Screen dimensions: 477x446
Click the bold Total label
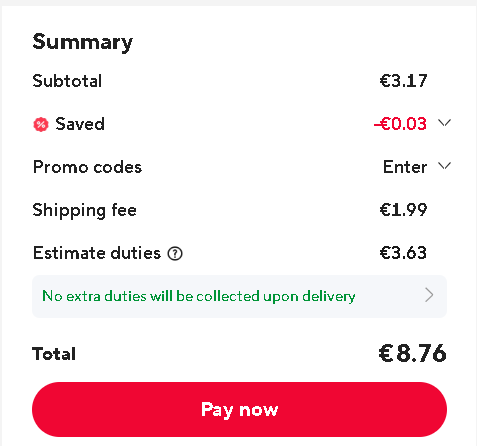pyautogui.click(x=54, y=354)
